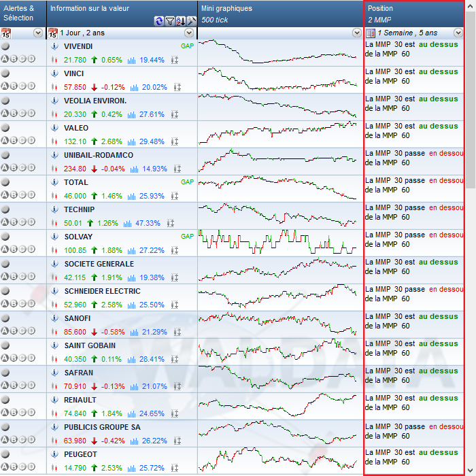
Task: Toggle selection A for SOLVAY row
Action: [5, 249]
